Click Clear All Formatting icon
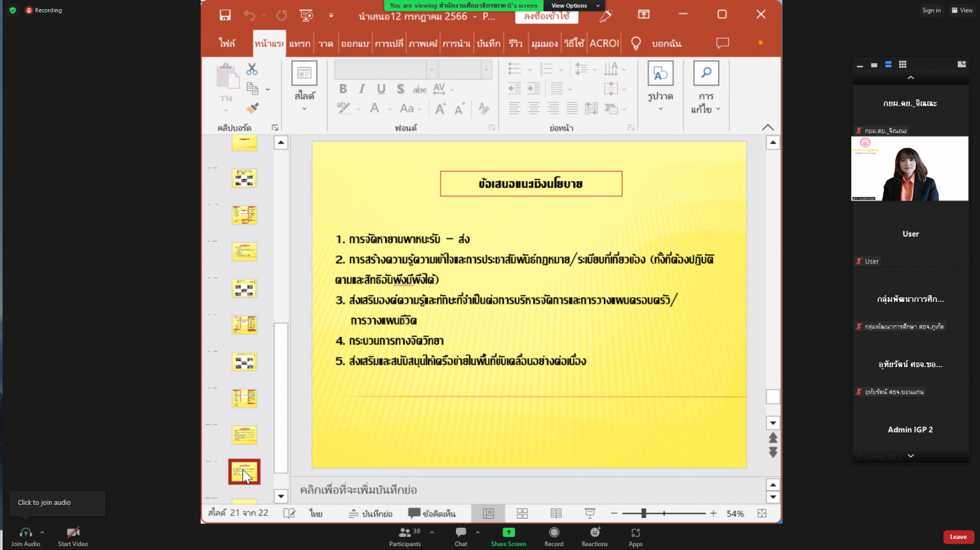 click(483, 108)
